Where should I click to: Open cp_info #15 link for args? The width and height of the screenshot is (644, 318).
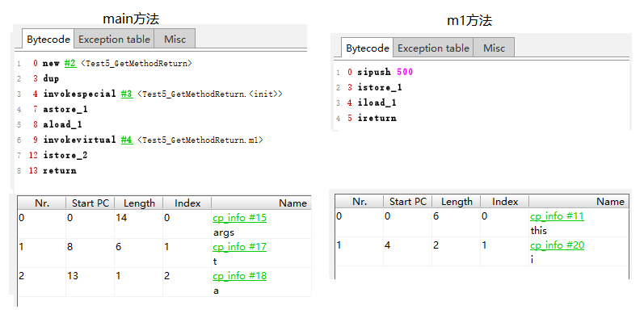click(x=239, y=218)
